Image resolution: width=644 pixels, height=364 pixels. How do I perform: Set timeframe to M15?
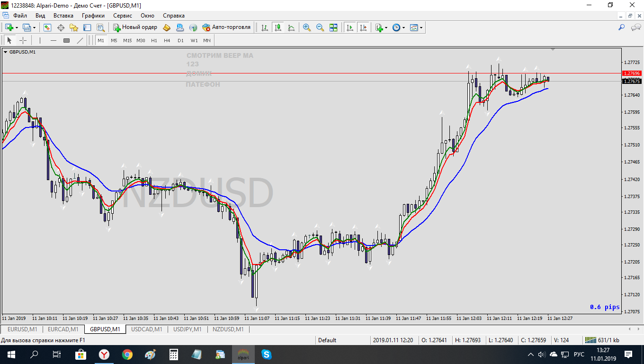coord(127,41)
